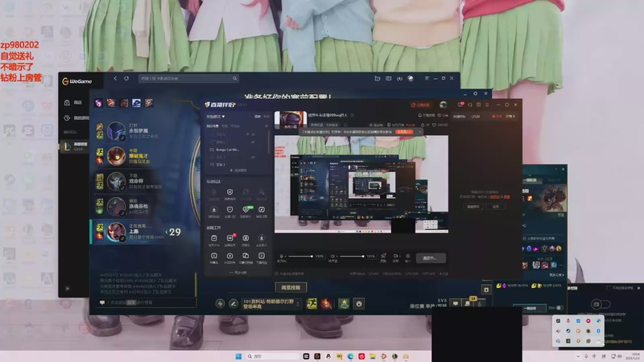Image resolution: width=644 pixels, height=362 pixels.
Task: Click the stream cover thumbnail in 直播伴侣
Action: coord(291,119)
